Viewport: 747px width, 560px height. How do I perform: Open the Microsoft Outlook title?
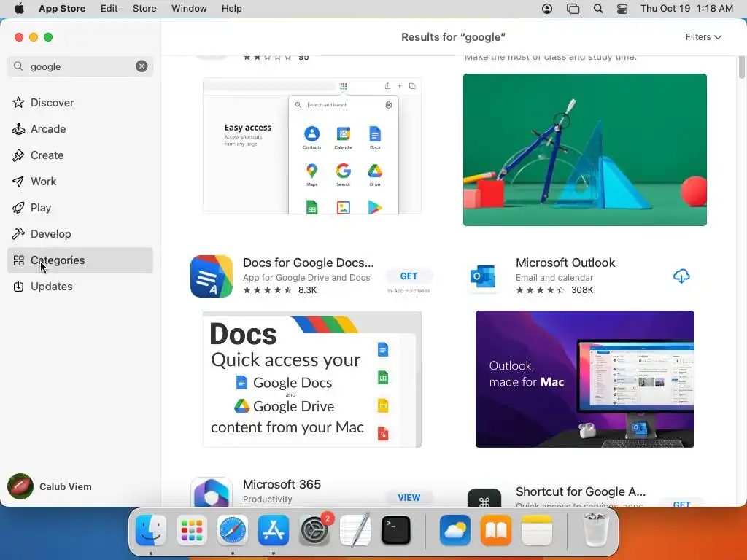pos(565,262)
